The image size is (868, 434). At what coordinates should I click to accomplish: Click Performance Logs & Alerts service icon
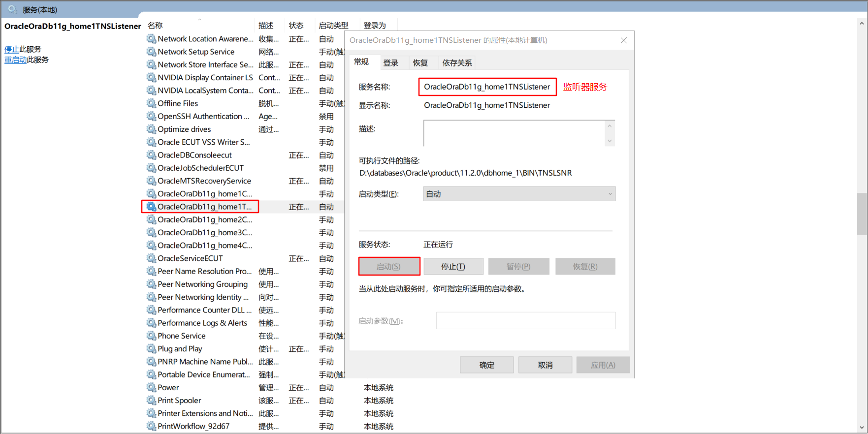click(x=151, y=323)
